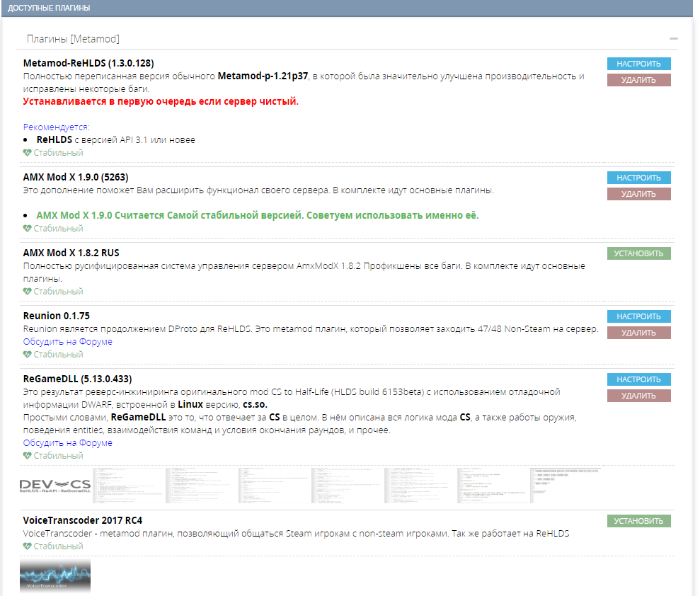The width and height of the screenshot is (700, 596).
Task: Collapse the Плагины [Metamod] section
Action: (x=674, y=39)
